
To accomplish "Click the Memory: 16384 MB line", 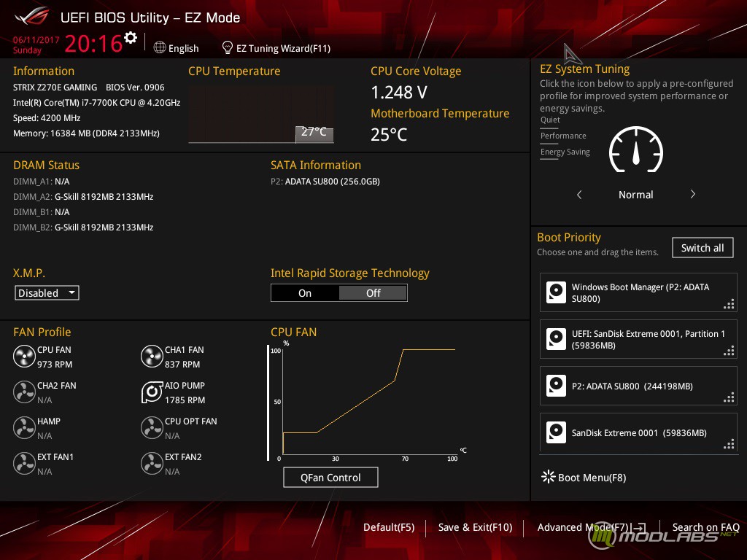I will (86, 133).
